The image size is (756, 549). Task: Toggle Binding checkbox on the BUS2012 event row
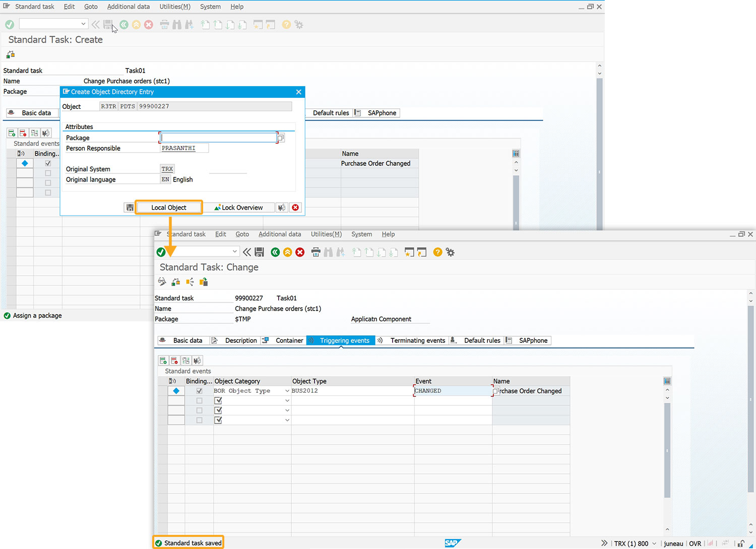pyautogui.click(x=200, y=391)
